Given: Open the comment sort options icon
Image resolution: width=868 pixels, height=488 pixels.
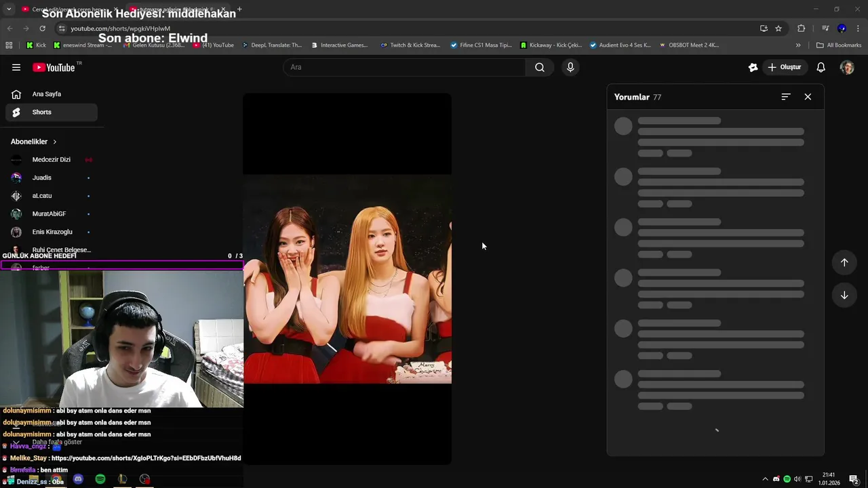Looking at the screenshot, I should (x=786, y=97).
